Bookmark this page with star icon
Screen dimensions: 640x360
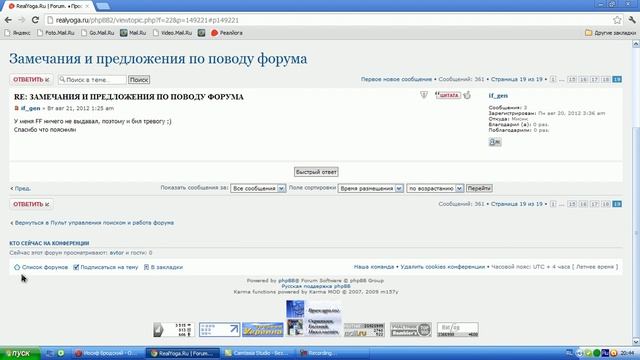(617, 20)
